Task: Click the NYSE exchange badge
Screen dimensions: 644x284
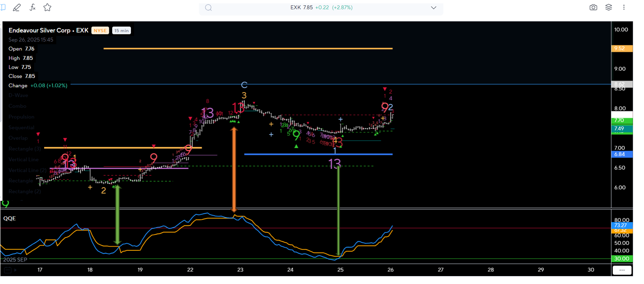Action: point(100,30)
